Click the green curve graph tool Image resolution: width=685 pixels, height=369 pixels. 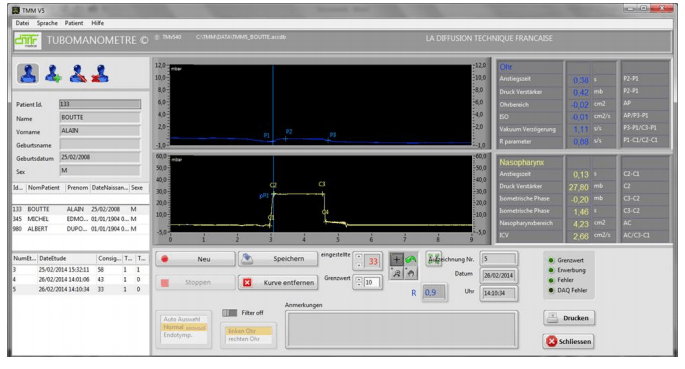pyautogui.click(x=410, y=259)
